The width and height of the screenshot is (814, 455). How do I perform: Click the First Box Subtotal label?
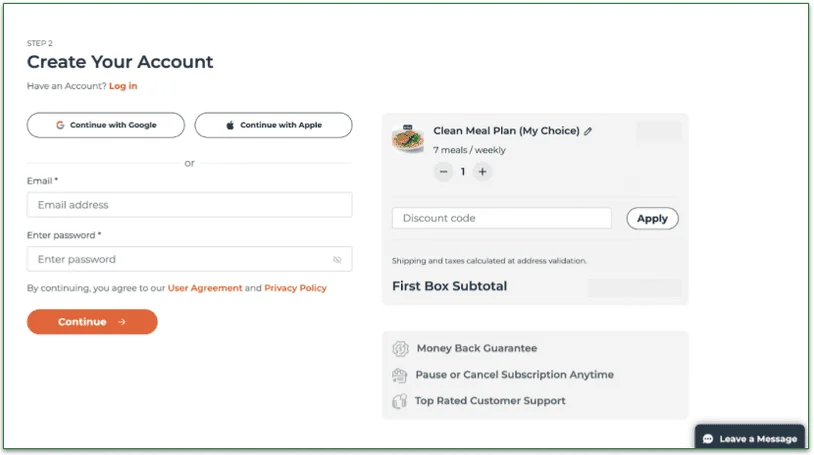click(x=450, y=286)
